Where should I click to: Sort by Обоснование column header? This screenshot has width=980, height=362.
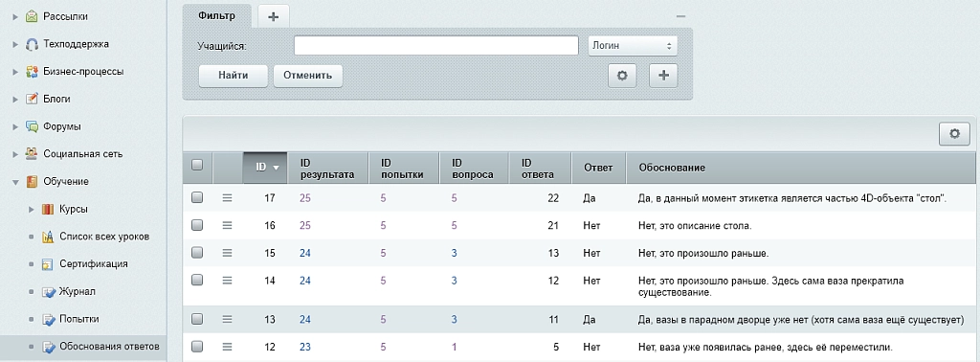coord(801,169)
